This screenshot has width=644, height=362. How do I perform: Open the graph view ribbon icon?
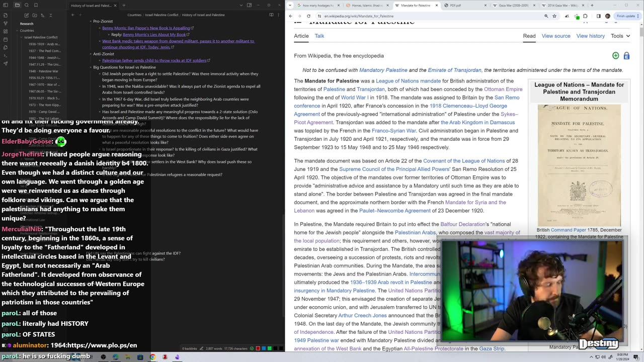6,23
